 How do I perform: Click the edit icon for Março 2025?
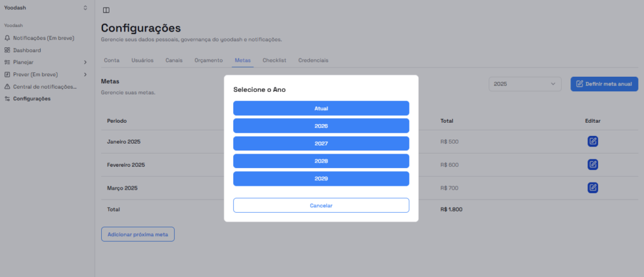(x=592, y=188)
